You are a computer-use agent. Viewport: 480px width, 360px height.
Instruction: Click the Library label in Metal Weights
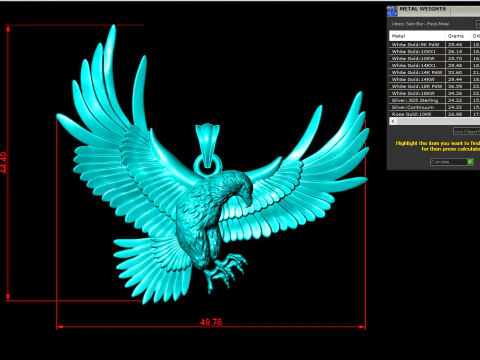pos(420,24)
